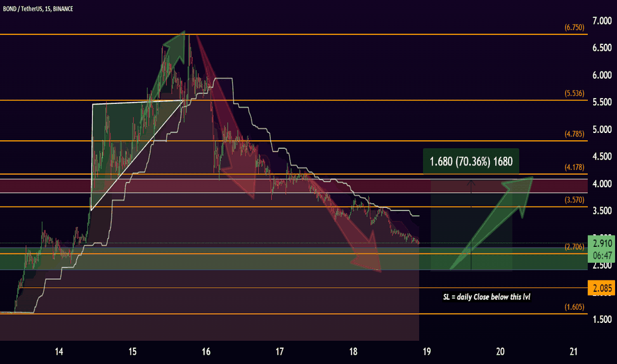Click the 5.000 price axis value
The height and width of the screenshot is (364, 617).
(x=602, y=130)
